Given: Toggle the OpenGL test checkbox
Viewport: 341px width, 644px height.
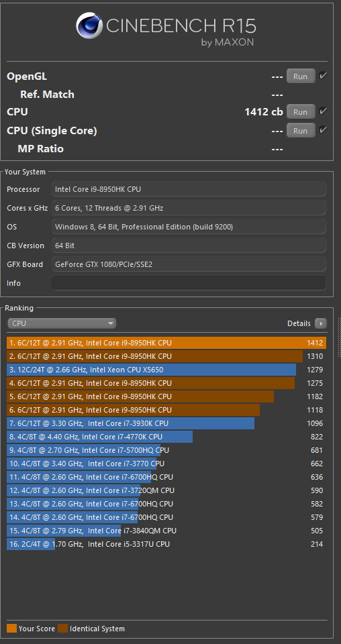Looking at the screenshot, I should (x=323, y=76).
